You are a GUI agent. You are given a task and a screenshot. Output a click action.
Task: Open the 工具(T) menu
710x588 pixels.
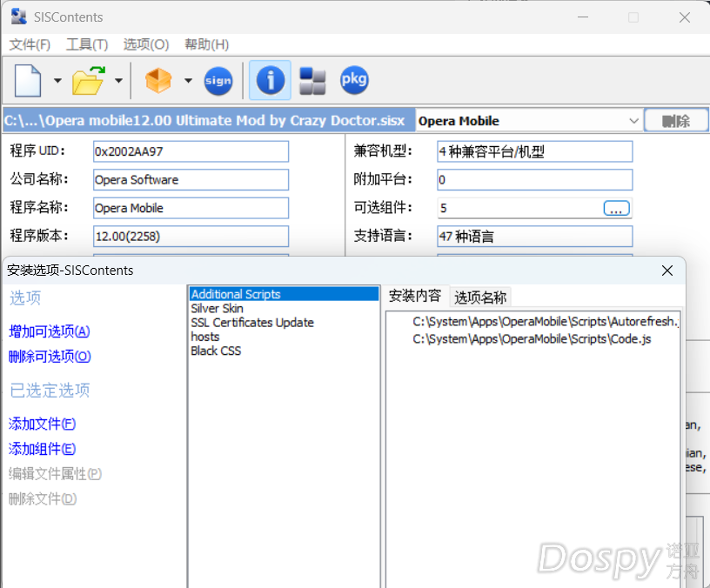87,44
